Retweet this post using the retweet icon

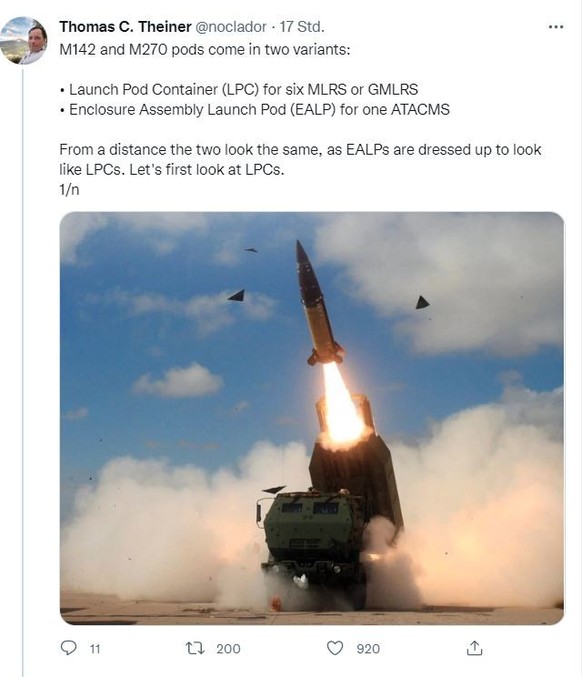(x=195, y=648)
